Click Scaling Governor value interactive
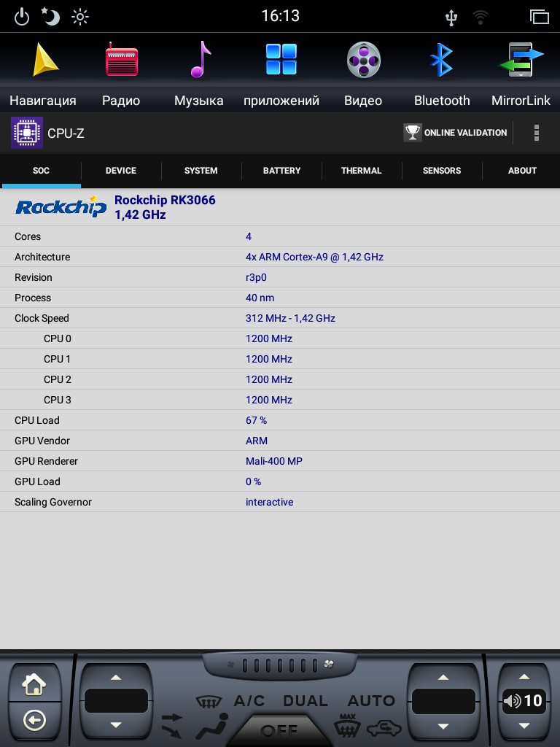560x747 pixels. [x=270, y=502]
